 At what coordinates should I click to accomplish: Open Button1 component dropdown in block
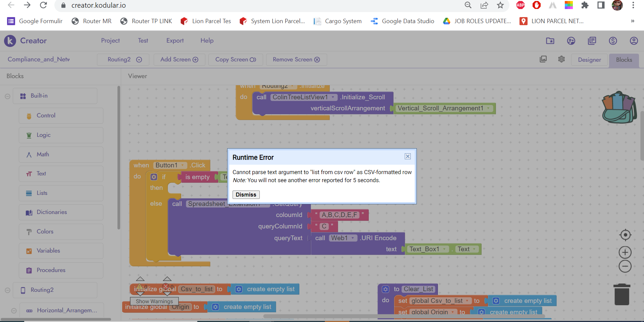tap(183, 165)
